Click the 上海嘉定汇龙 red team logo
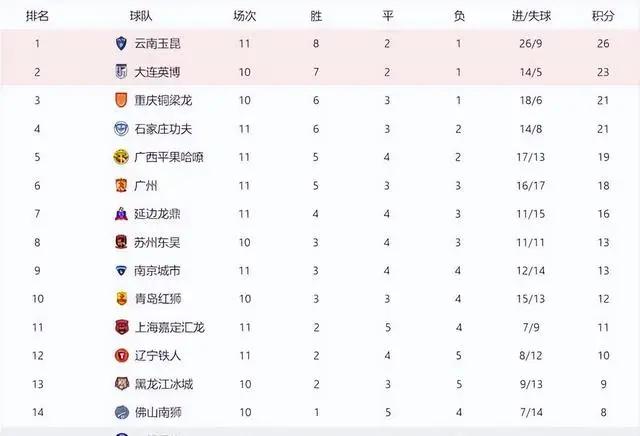640x436 pixels. [x=122, y=327]
